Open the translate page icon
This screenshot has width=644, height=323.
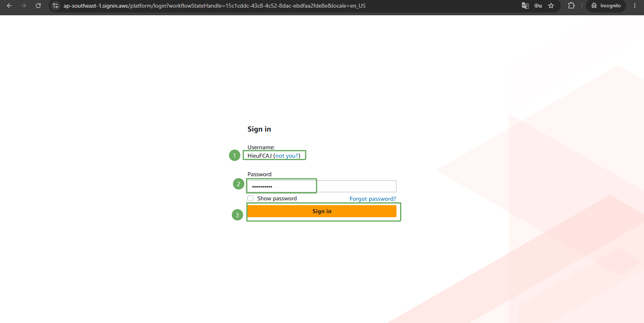click(525, 6)
